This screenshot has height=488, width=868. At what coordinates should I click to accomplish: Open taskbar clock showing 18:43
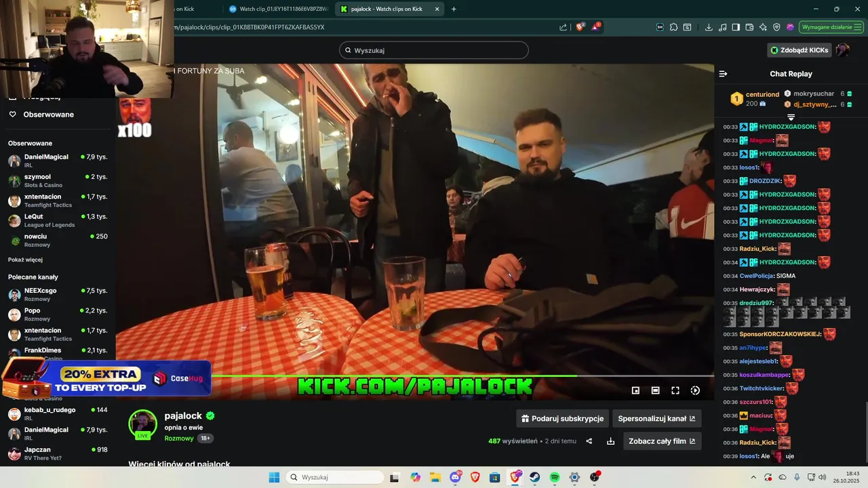click(x=848, y=477)
